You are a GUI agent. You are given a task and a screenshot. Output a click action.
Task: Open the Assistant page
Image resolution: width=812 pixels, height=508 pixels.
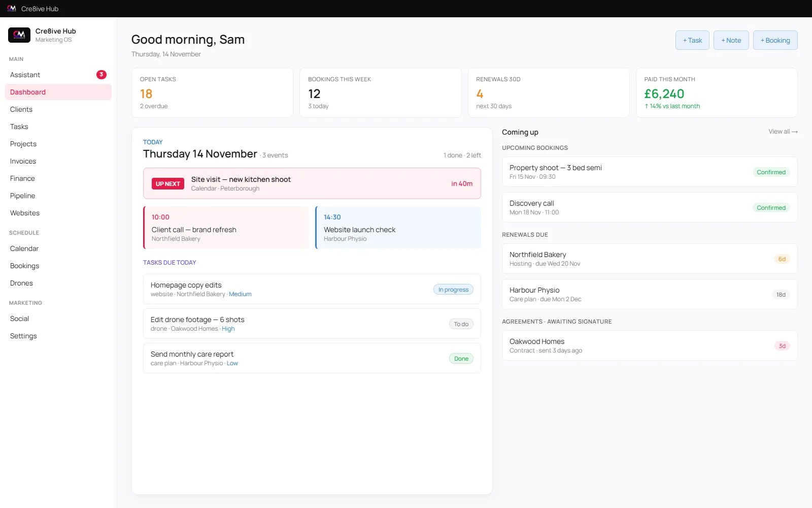(x=58, y=75)
